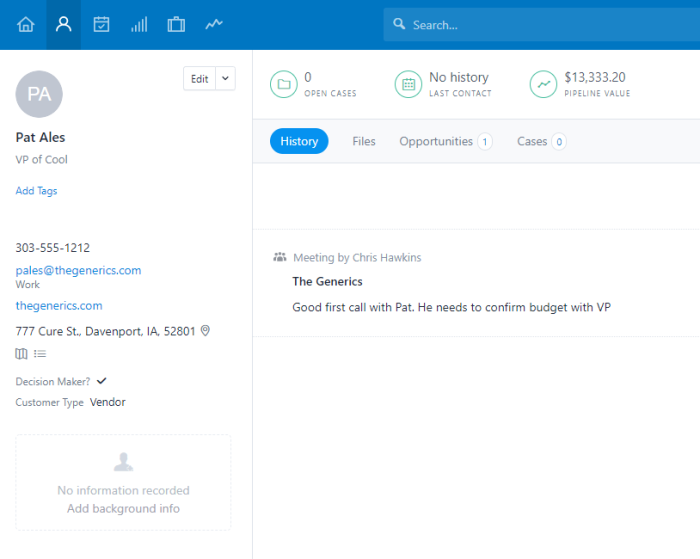Screen dimensions: 700x559
Task: Click the Vendor customer type value
Action: tap(108, 402)
